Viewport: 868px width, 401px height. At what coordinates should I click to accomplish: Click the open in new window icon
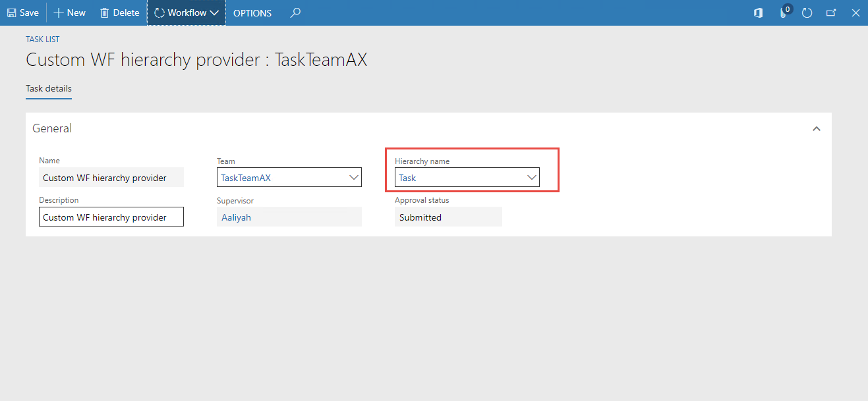point(831,13)
